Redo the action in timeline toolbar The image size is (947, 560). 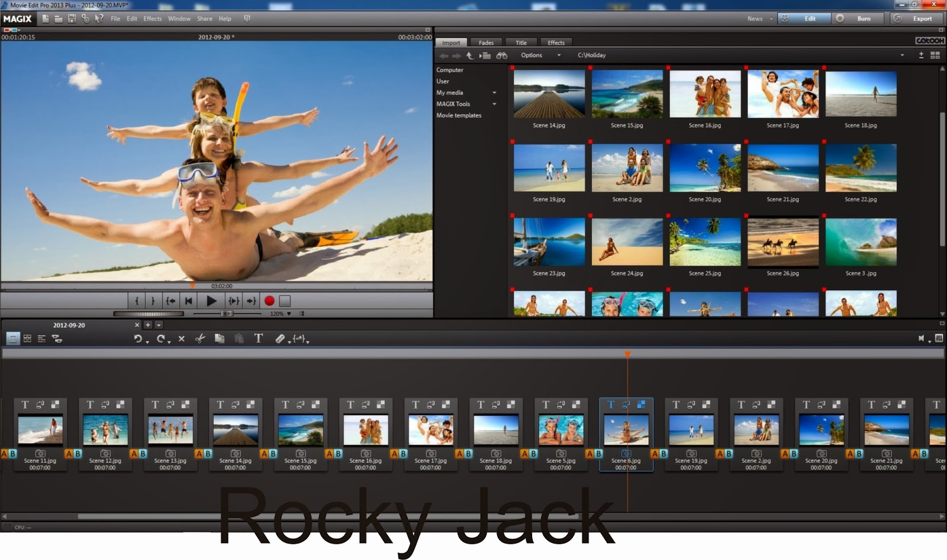click(160, 339)
